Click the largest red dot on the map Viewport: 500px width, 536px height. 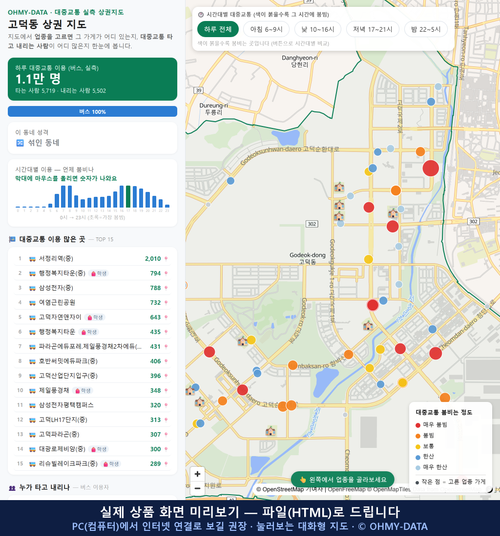[431, 168]
